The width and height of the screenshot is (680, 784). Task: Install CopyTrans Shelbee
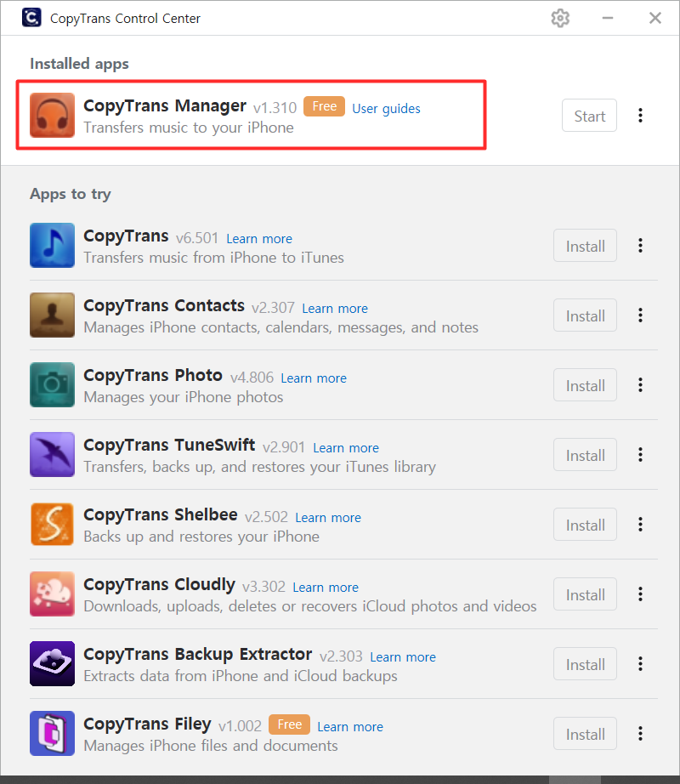pos(585,525)
